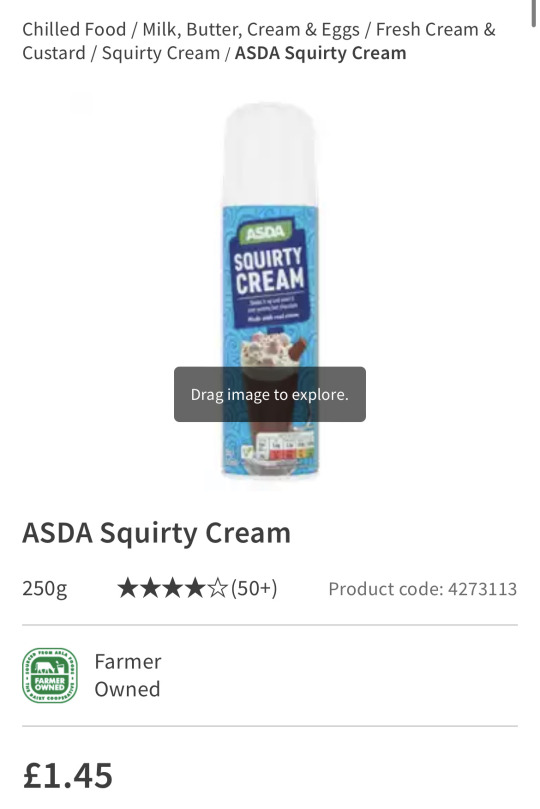
Task: Click the Farmer Owned green badge icon
Action: [50, 675]
